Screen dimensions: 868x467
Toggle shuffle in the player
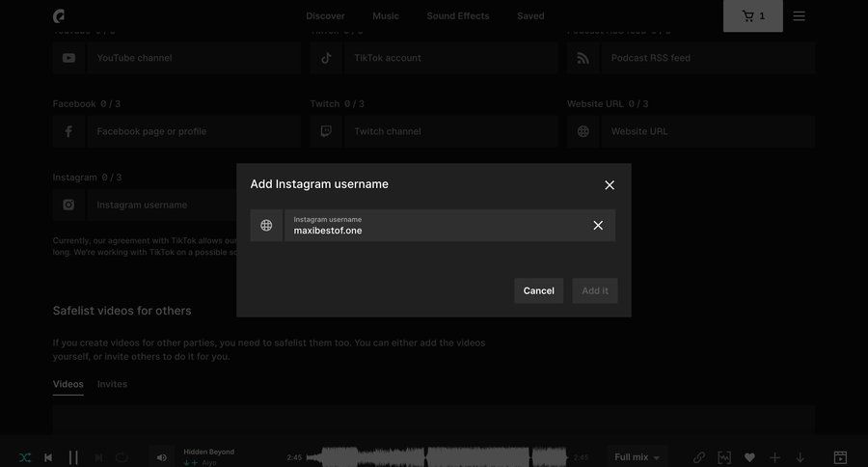coord(25,457)
